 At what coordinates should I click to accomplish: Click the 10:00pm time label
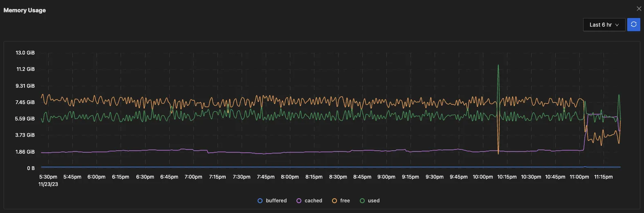tap(483, 177)
